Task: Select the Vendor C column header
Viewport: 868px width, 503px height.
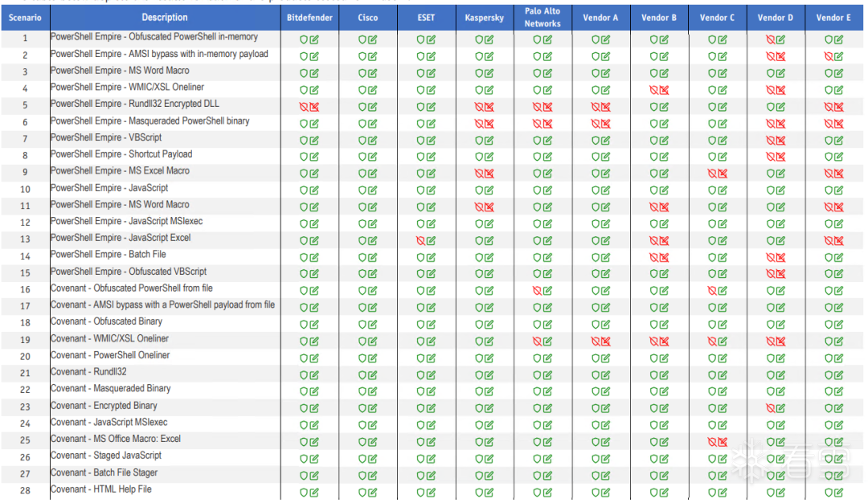Action: coord(717,18)
